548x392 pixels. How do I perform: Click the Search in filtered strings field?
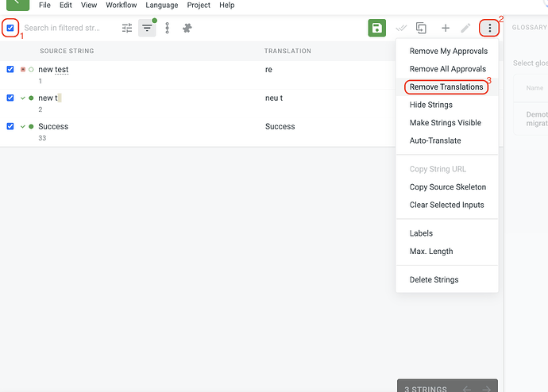point(68,28)
